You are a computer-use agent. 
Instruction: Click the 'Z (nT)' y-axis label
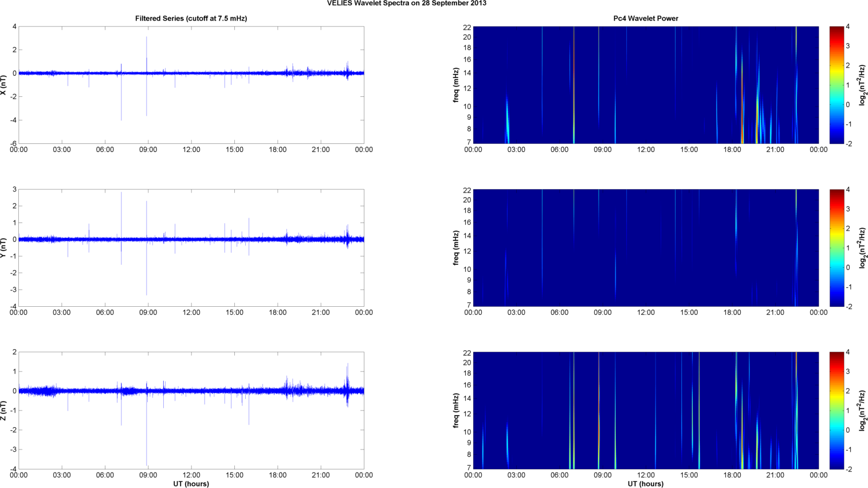pos(4,411)
